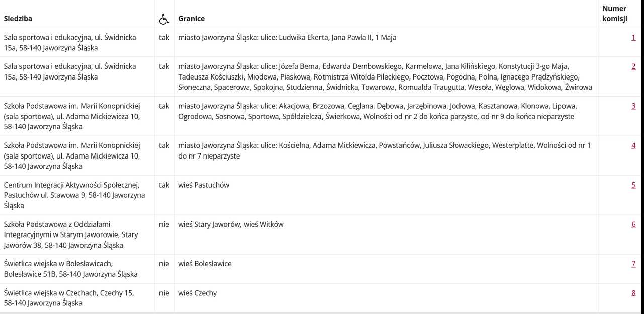This screenshot has width=644, height=314.
Task: Open commission number 1 link
Action: coord(633,37)
